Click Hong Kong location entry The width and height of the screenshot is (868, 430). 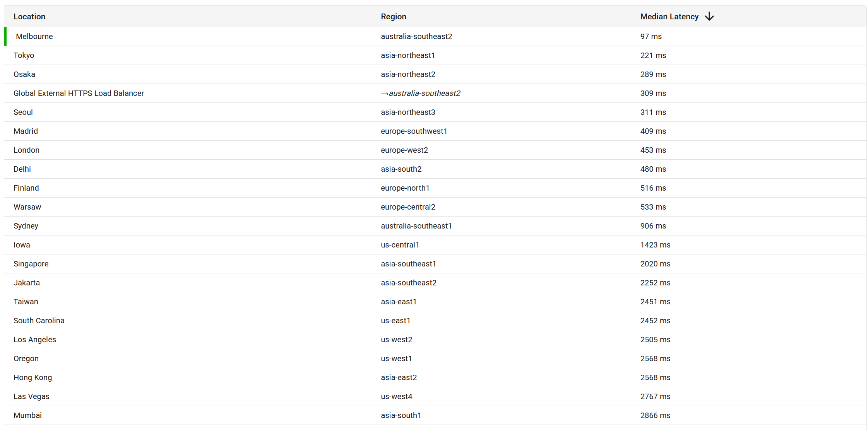[x=33, y=377]
